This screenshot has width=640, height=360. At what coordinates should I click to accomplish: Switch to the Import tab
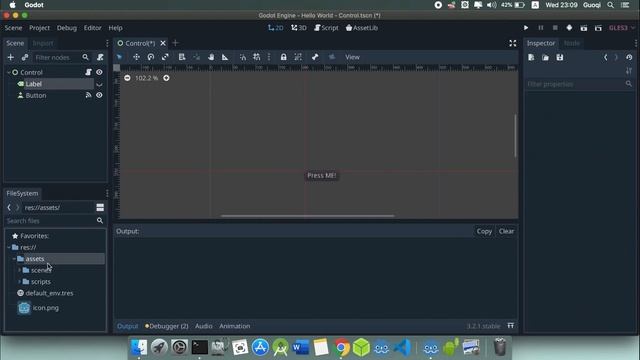click(x=43, y=43)
